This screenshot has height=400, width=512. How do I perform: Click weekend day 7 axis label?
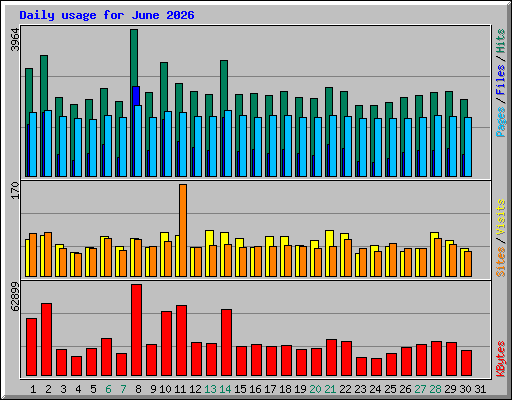(x=123, y=389)
